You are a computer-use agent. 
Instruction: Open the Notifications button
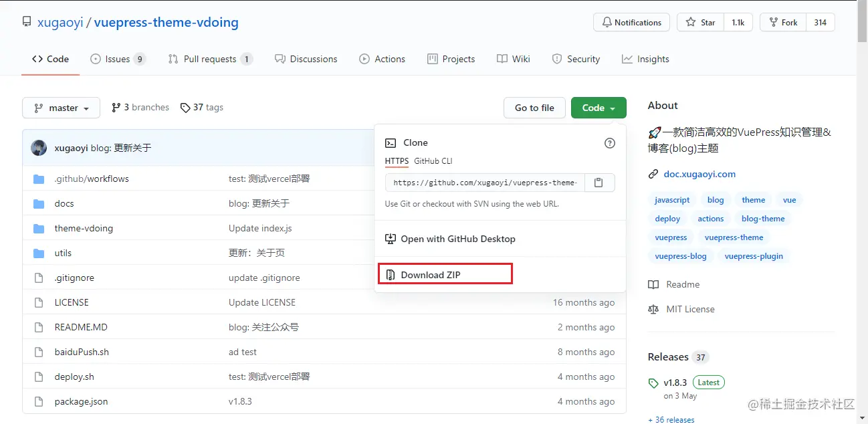click(631, 22)
